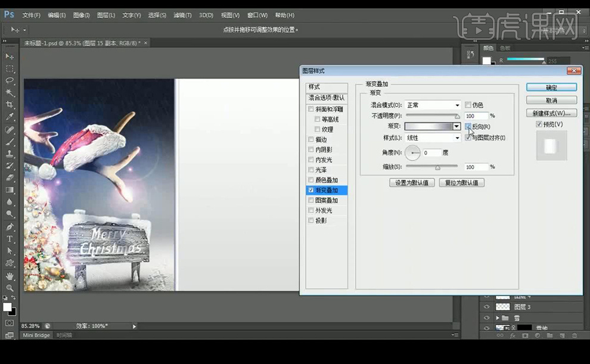
Task: Enable the 仿色 (Dither) checkbox
Action: tap(468, 105)
